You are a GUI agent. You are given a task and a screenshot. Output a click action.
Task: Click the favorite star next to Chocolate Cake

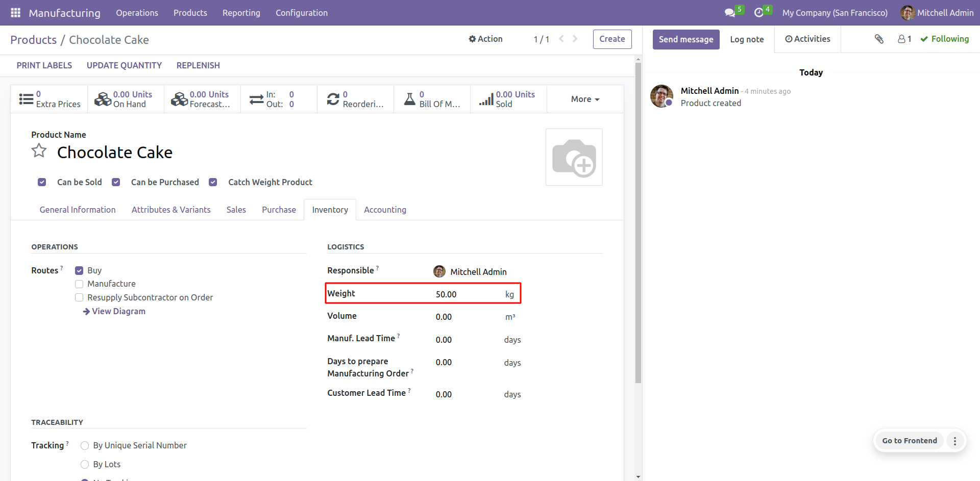pyautogui.click(x=39, y=151)
